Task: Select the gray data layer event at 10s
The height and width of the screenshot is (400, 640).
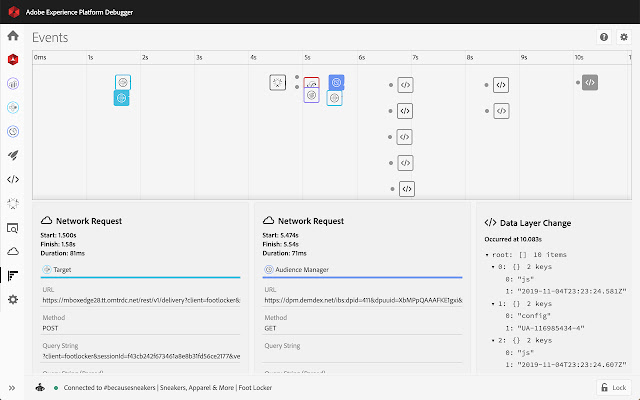Action: click(590, 83)
